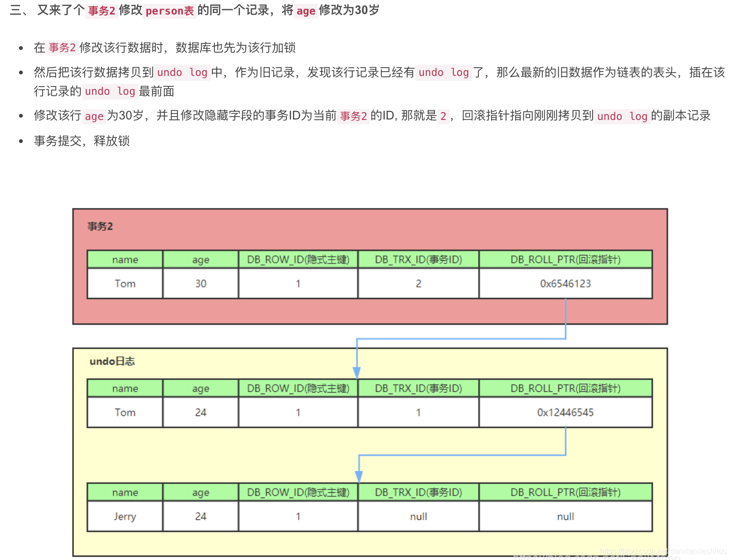Screen dimensions: 731x560
Task: Click age 24 in the Jerry row
Action: [201, 516]
